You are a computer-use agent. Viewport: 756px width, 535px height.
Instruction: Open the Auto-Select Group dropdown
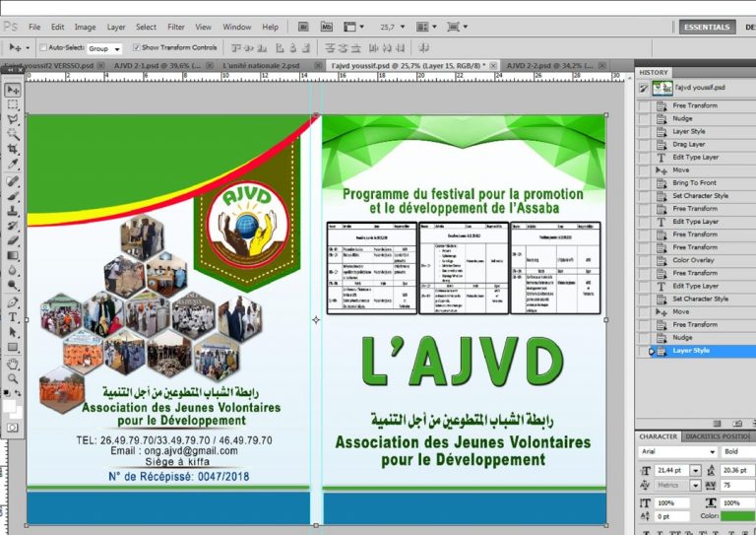[104, 48]
